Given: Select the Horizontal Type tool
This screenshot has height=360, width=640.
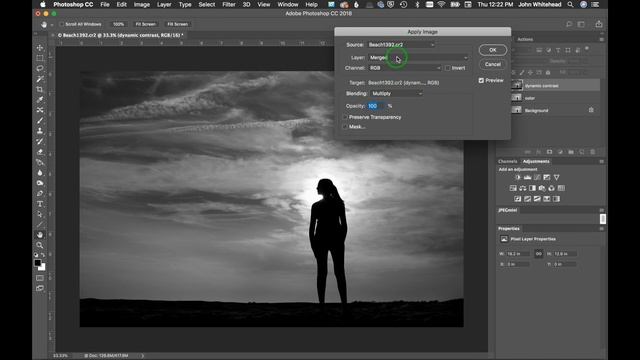Looking at the screenshot, I should click(40, 204).
